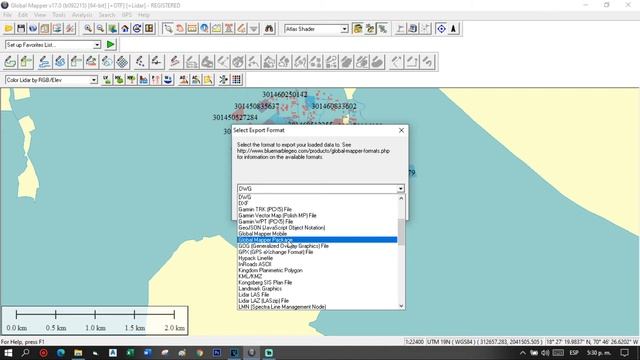This screenshot has width=640, height=360.
Task: Open the taskbar search magnifier
Action: (26, 353)
